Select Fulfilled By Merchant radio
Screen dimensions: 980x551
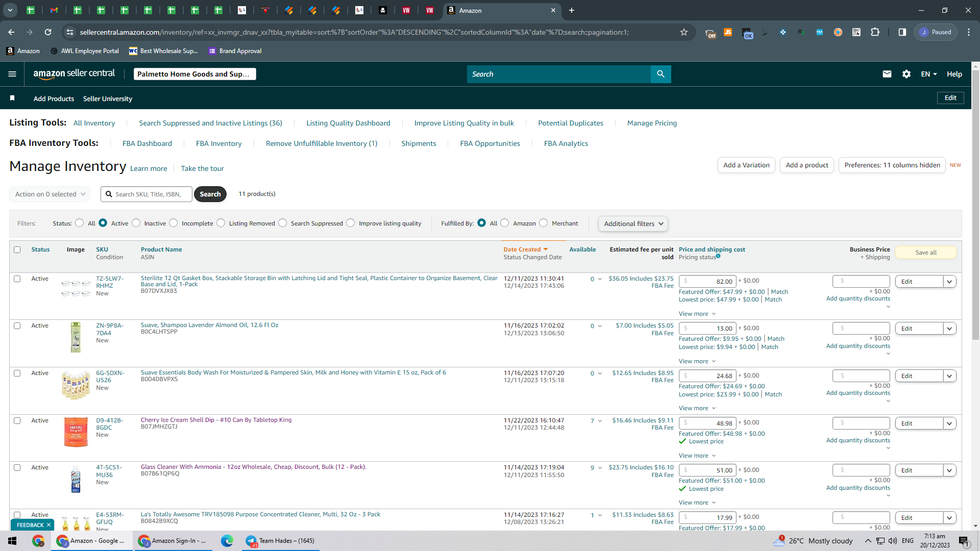tap(544, 223)
